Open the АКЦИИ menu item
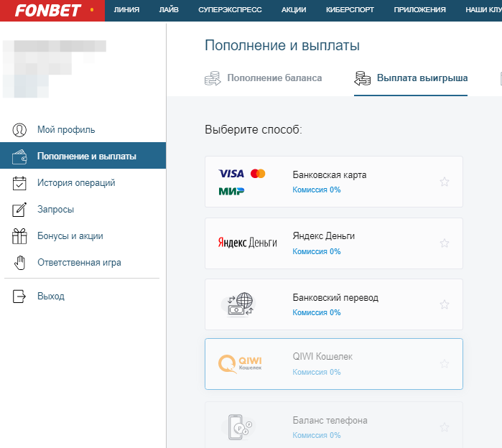The height and width of the screenshot is (448, 502). click(x=294, y=10)
